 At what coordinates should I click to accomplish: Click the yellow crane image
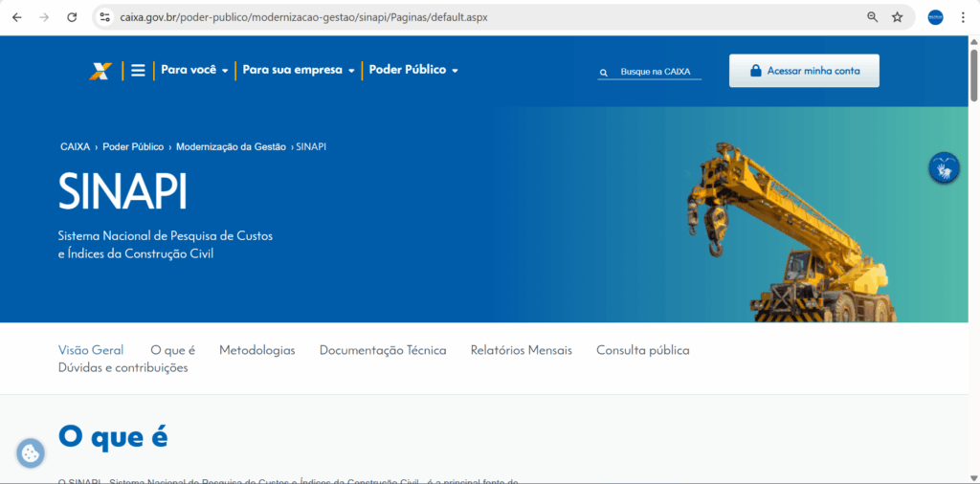792,231
